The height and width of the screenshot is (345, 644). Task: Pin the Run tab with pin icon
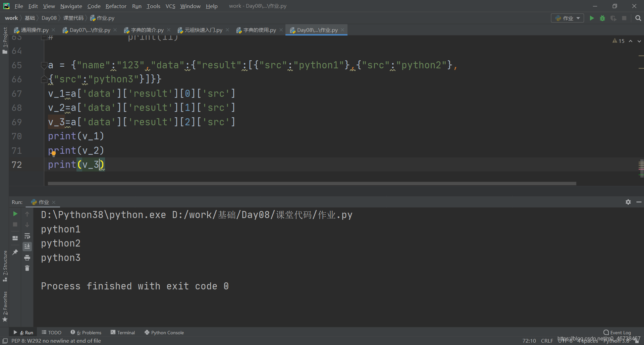click(x=15, y=252)
